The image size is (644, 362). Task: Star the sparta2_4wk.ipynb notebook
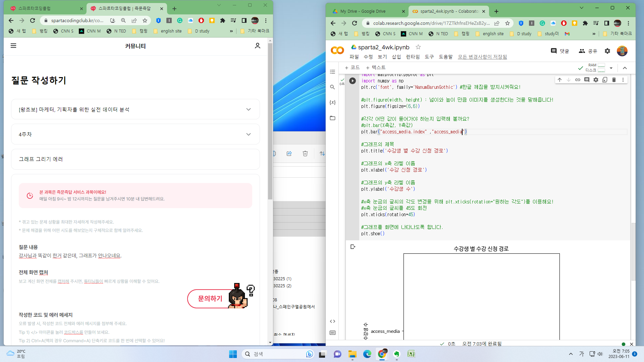418,47
